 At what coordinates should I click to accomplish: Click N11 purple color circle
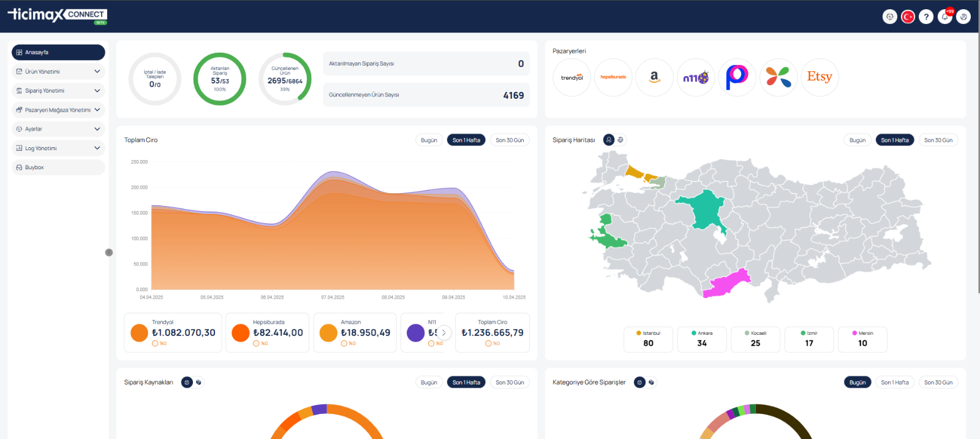[x=416, y=333]
